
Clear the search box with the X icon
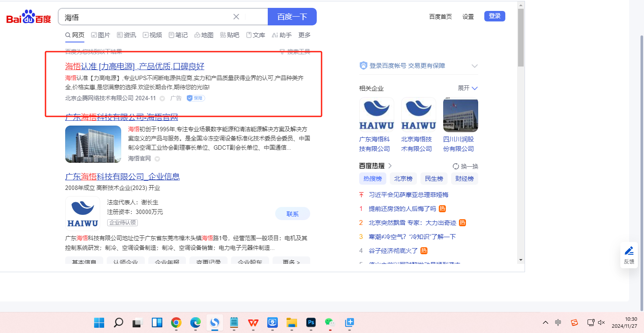pyautogui.click(x=236, y=17)
